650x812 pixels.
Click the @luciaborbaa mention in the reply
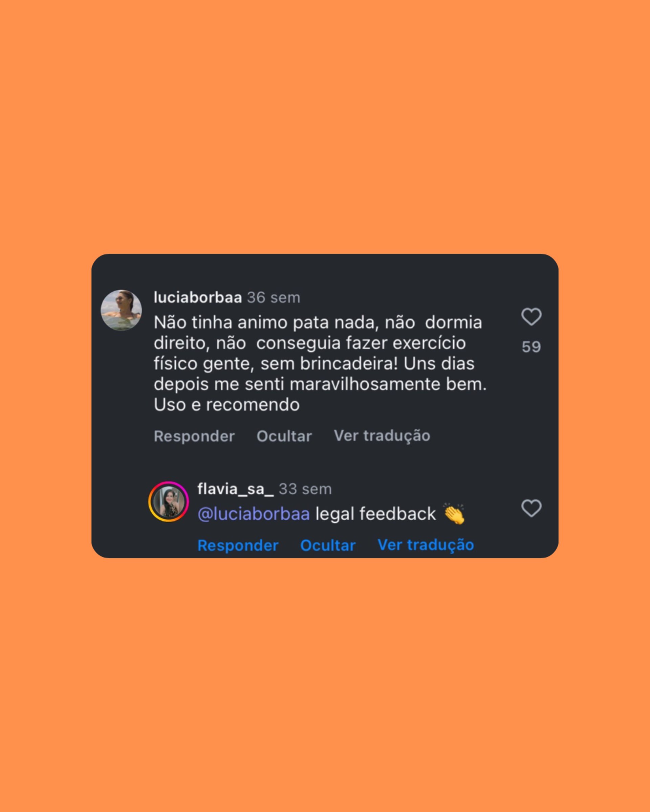pyautogui.click(x=254, y=514)
